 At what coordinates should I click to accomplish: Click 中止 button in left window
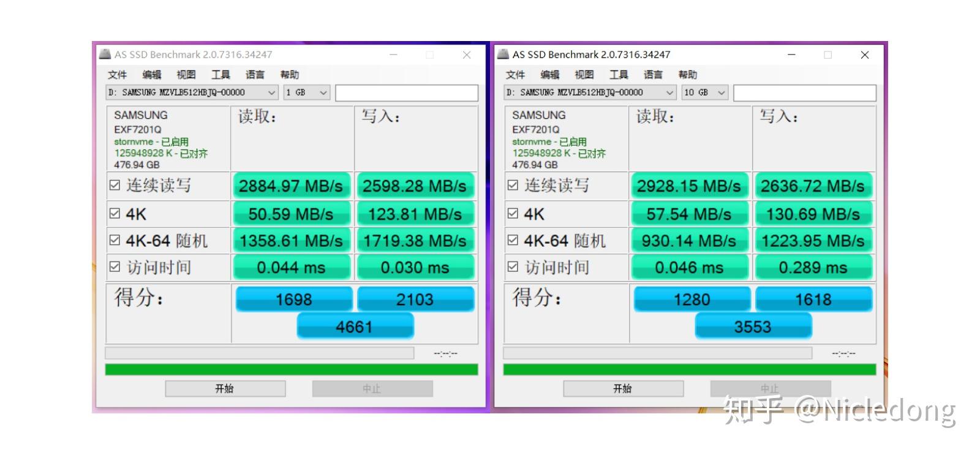(x=372, y=389)
